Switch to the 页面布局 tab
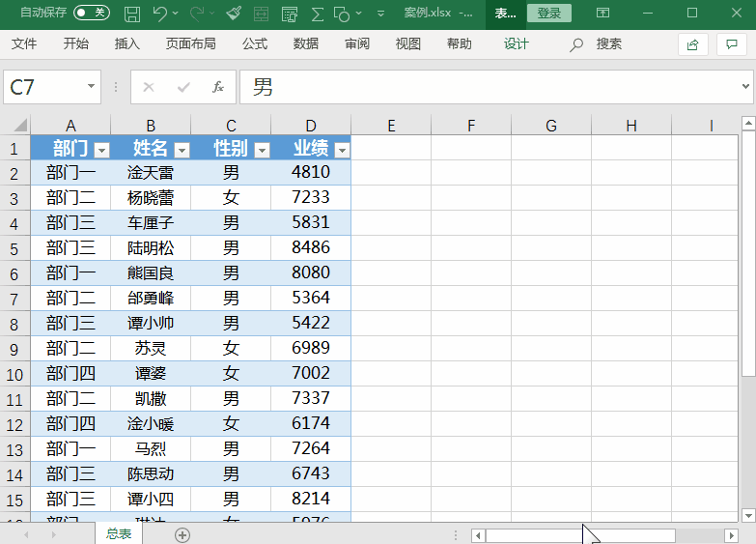Screen dimensions: 756x544 click(191, 43)
